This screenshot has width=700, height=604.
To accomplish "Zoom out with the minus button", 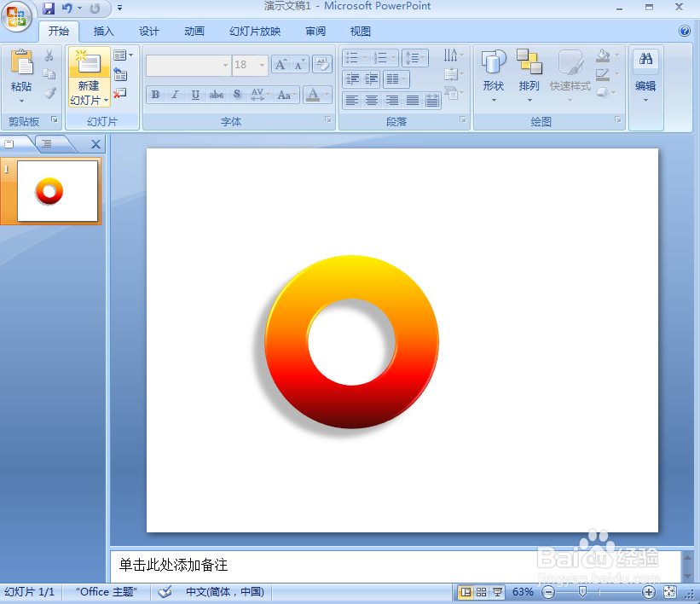I will pos(548,592).
